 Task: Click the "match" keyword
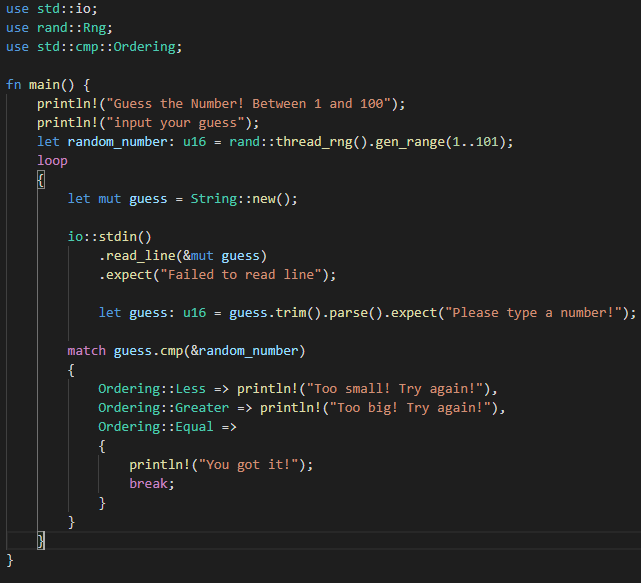87,351
